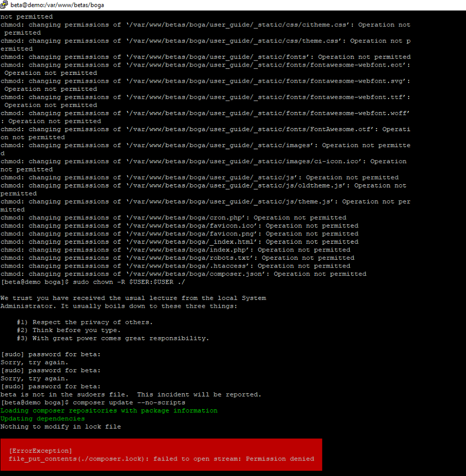Image resolution: width=466 pixels, height=476 pixels.
Task: Click the chmod line for favicon.ico
Action: tap(179, 226)
